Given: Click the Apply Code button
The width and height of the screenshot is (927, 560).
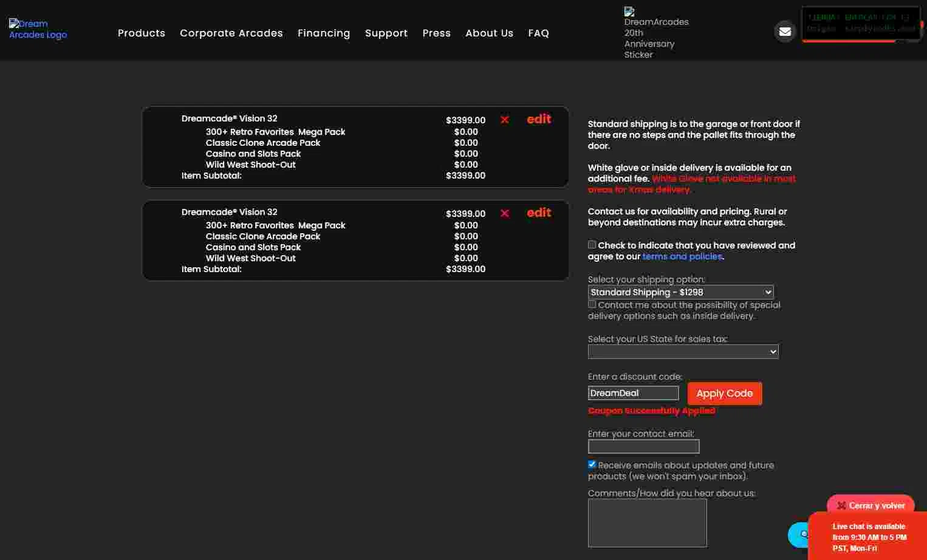Looking at the screenshot, I should tap(725, 393).
